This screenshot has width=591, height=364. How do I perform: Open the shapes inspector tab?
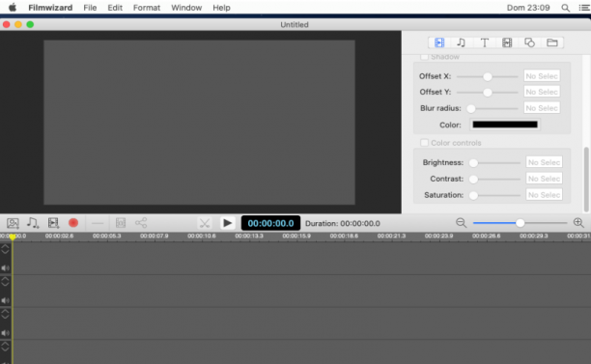(x=529, y=42)
